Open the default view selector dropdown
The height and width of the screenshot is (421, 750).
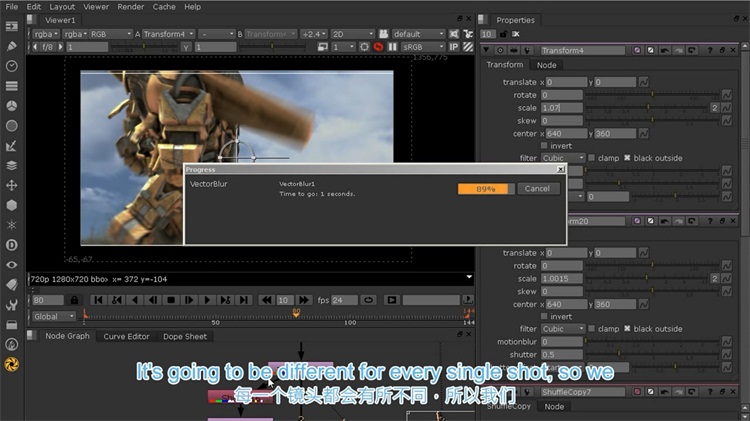tap(419, 34)
